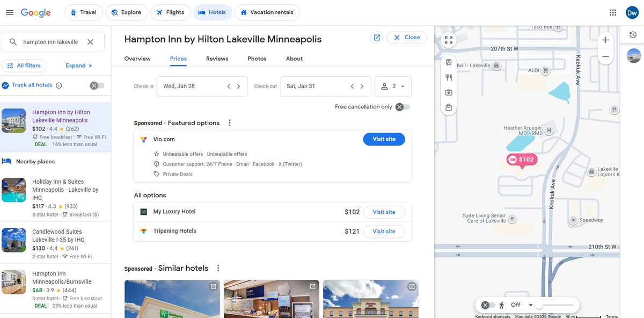Image resolution: width=644 pixels, height=318 pixels.
Task: Click the $102 hotel map pin
Action: point(522,160)
